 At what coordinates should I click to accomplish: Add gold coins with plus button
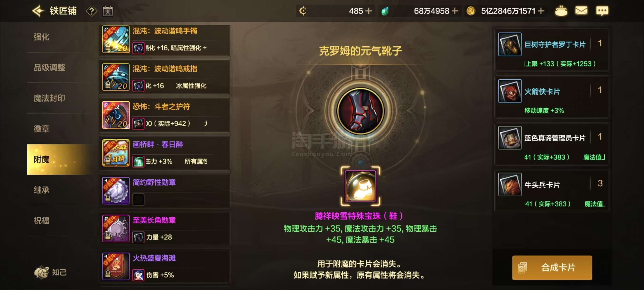tap(541, 11)
